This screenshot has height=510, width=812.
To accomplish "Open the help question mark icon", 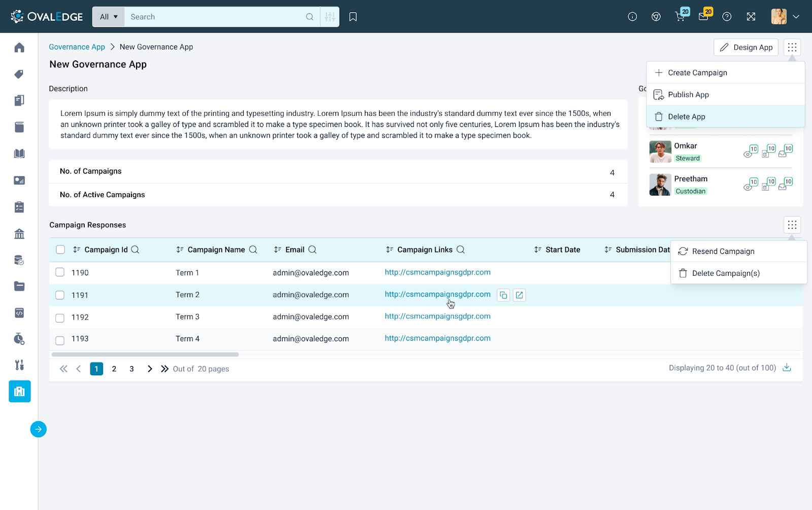I will coord(727,17).
